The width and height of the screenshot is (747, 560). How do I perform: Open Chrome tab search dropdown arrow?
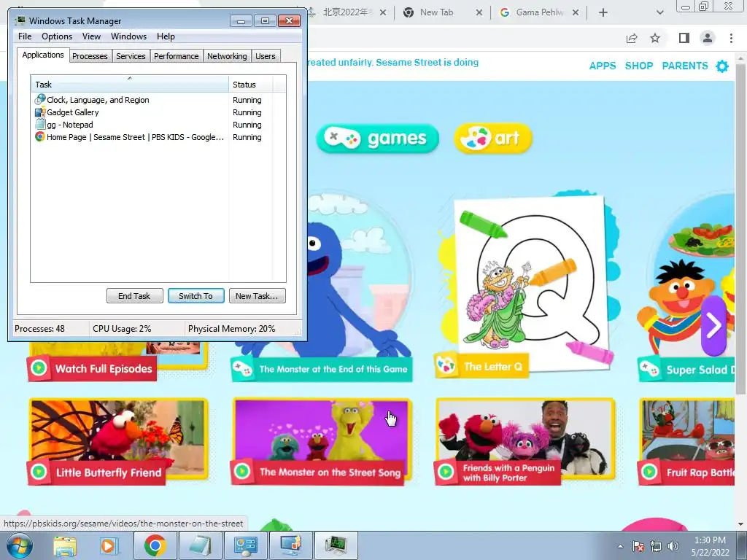click(x=659, y=12)
